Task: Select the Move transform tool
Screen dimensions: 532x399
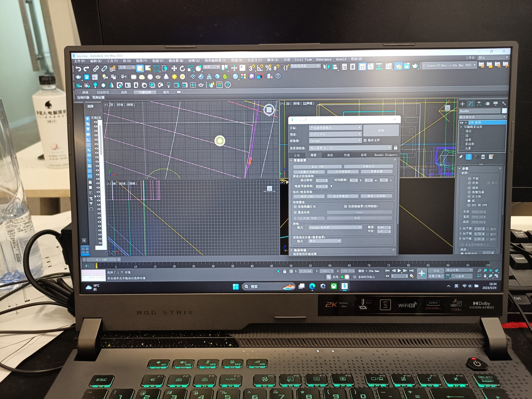Action: pyautogui.click(x=174, y=69)
